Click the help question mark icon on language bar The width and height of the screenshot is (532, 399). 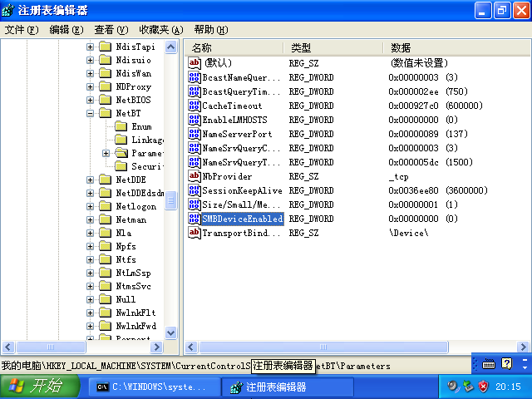click(506, 364)
